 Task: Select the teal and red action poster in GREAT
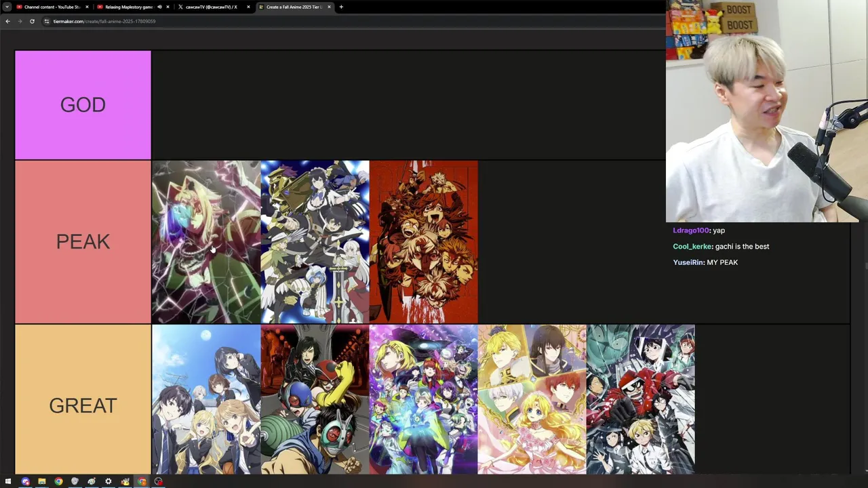[x=641, y=399]
